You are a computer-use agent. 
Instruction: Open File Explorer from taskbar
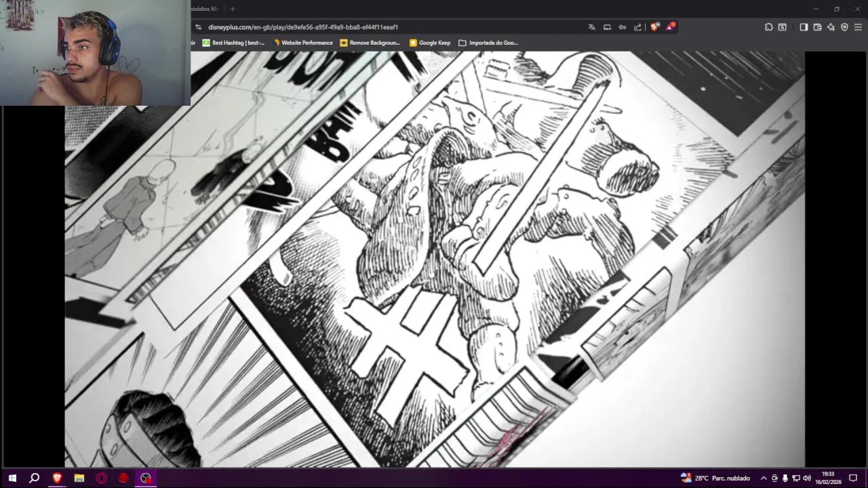(79, 478)
